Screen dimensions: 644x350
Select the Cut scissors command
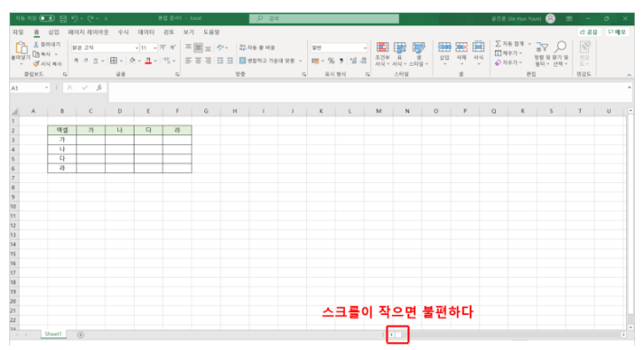[x=46, y=44]
